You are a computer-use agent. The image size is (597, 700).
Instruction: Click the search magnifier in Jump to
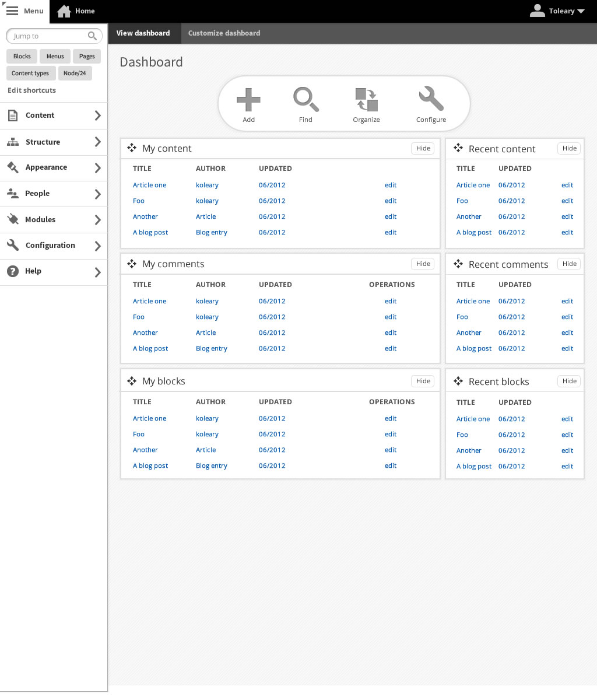pos(92,36)
